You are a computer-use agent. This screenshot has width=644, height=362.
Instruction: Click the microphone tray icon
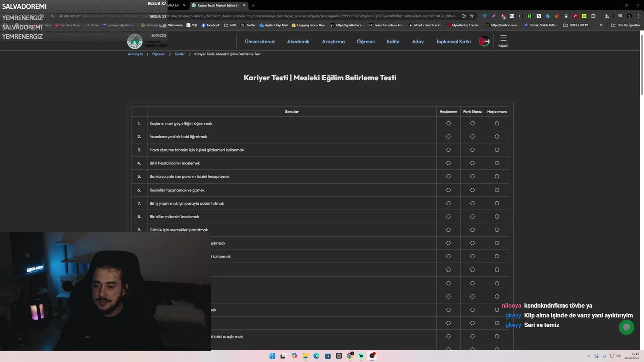pyautogui.click(x=604, y=356)
